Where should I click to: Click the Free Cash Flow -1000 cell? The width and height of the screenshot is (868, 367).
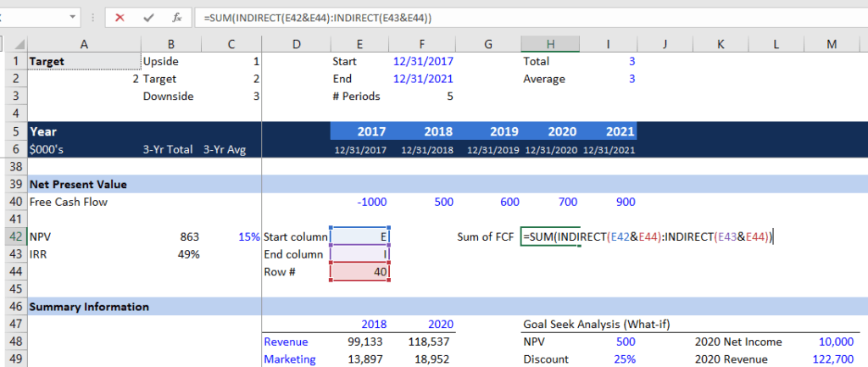pyautogui.click(x=359, y=202)
